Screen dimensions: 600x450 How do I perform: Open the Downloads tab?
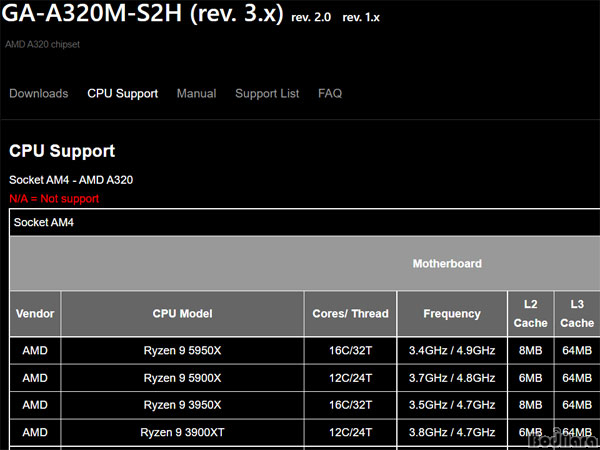39,94
